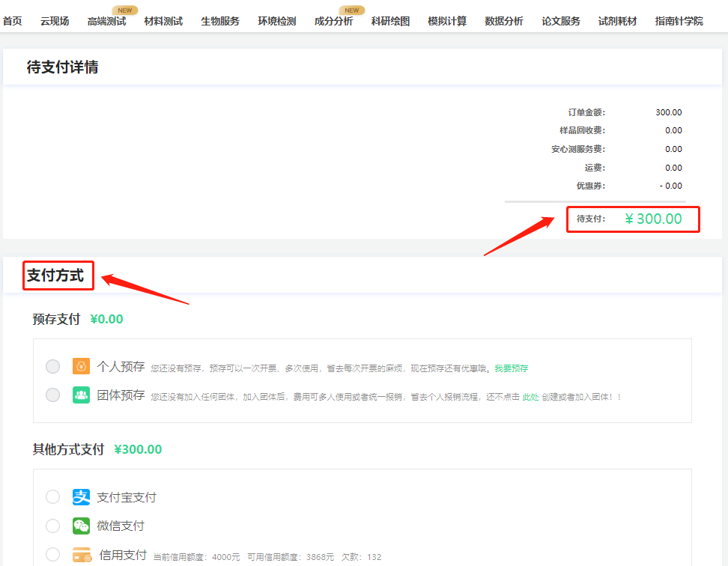Image resolution: width=728 pixels, height=566 pixels.
Task: Click the WeChat Pay green icon
Action: [x=81, y=526]
